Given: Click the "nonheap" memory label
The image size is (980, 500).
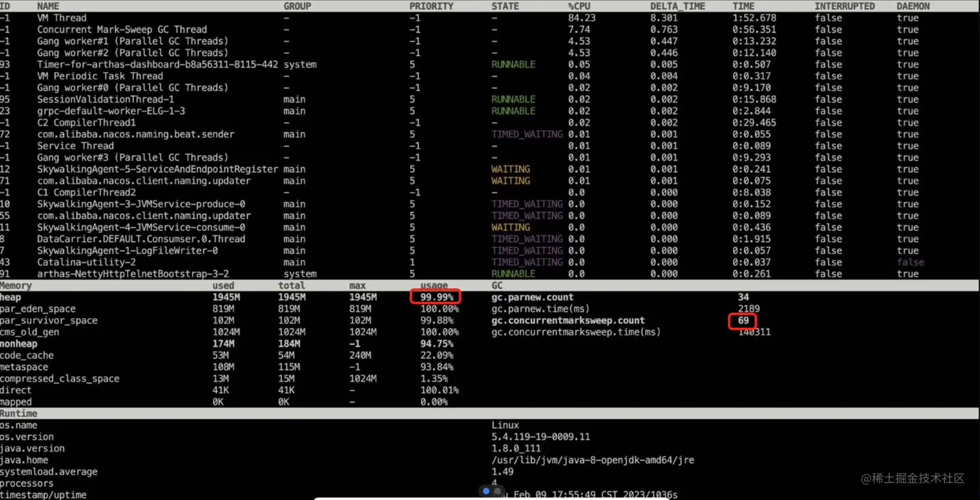Looking at the screenshot, I should [x=19, y=344].
